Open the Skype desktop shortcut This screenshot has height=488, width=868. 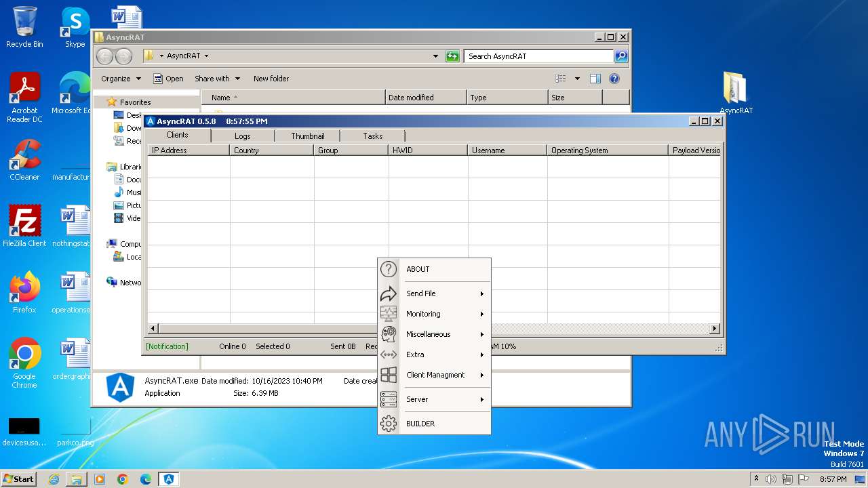[75, 27]
